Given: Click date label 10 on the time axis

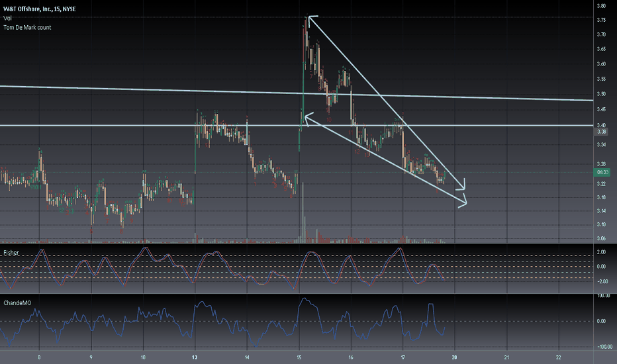Looking at the screenshot, I should 143,357.
